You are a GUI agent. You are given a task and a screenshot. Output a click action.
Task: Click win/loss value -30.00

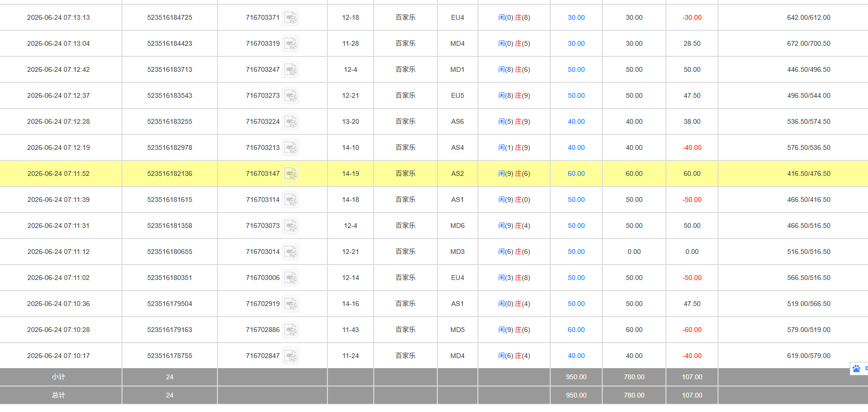(x=692, y=17)
